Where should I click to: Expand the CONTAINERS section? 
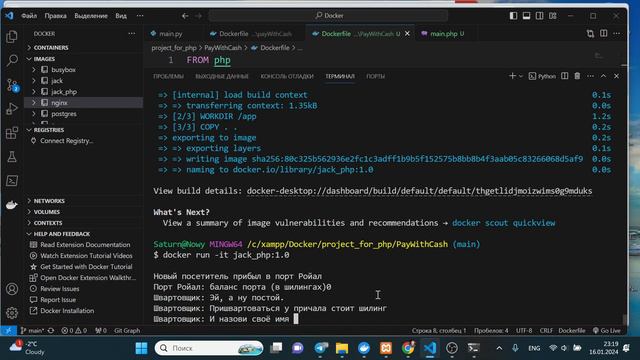click(29, 48)
